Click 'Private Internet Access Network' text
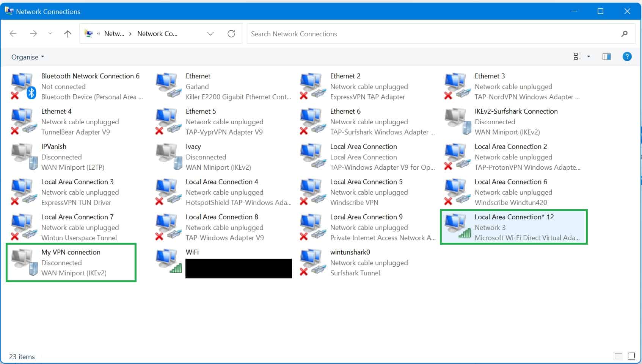 (383, 238)
